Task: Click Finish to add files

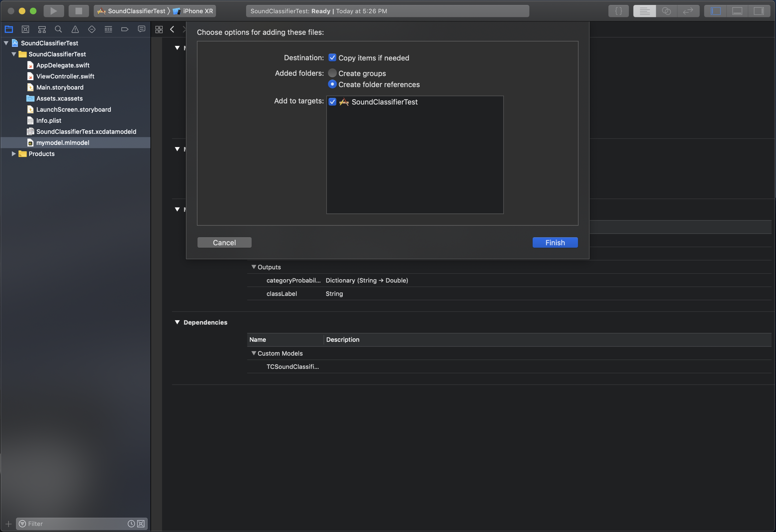Action: (555, 242)
